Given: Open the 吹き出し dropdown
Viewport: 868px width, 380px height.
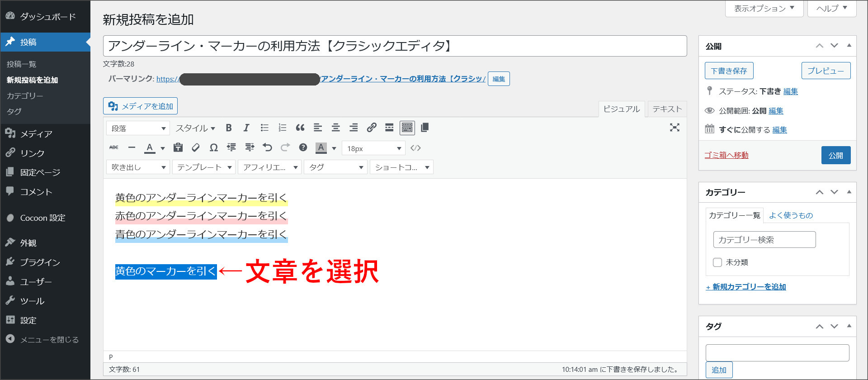Looking at the screenshot, I should pyautogui.click(x=138, y=167).
